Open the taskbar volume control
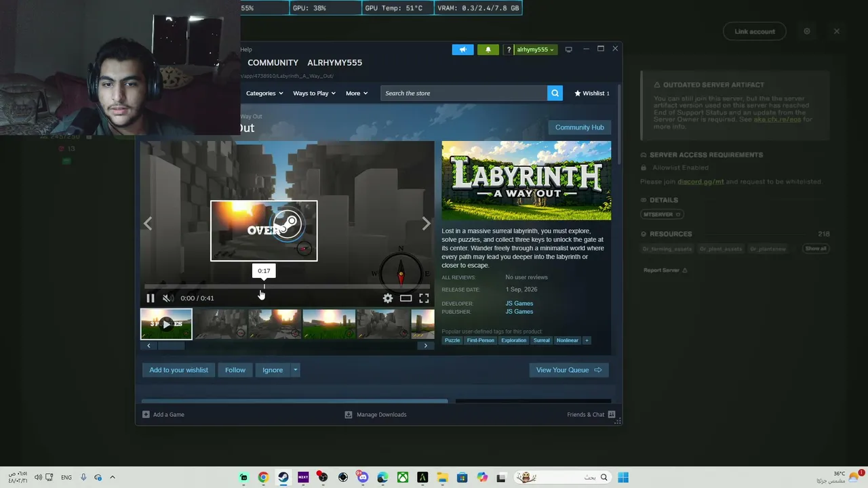This screenshot has height=488, width=868. (x=38, y=477)
